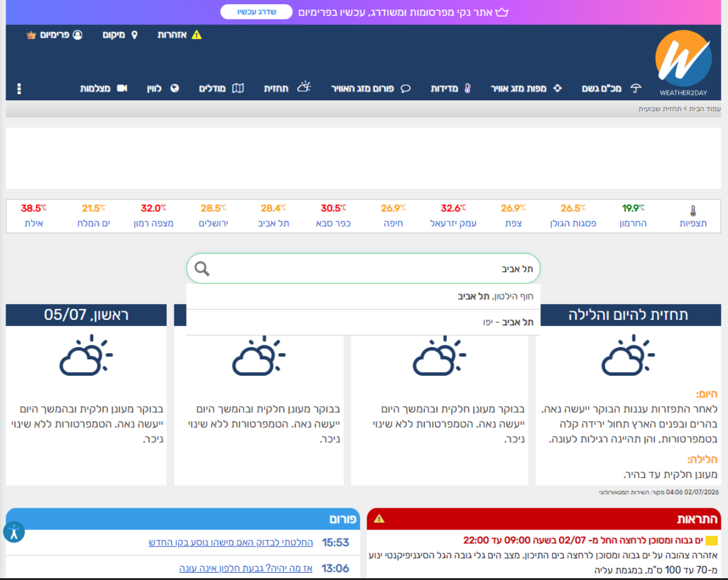Open פורום מזג האוויר menu item
The height and width of the screenshot is (580, 728).
click(x=362, y=88)
